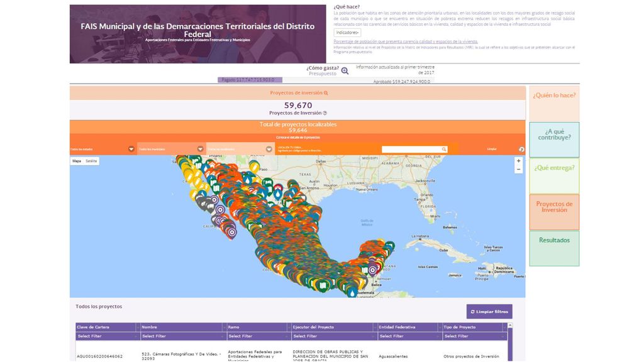Open Nombre column Select Filter
This screenshot has height=362, width=644.
[x=183, y=336]
